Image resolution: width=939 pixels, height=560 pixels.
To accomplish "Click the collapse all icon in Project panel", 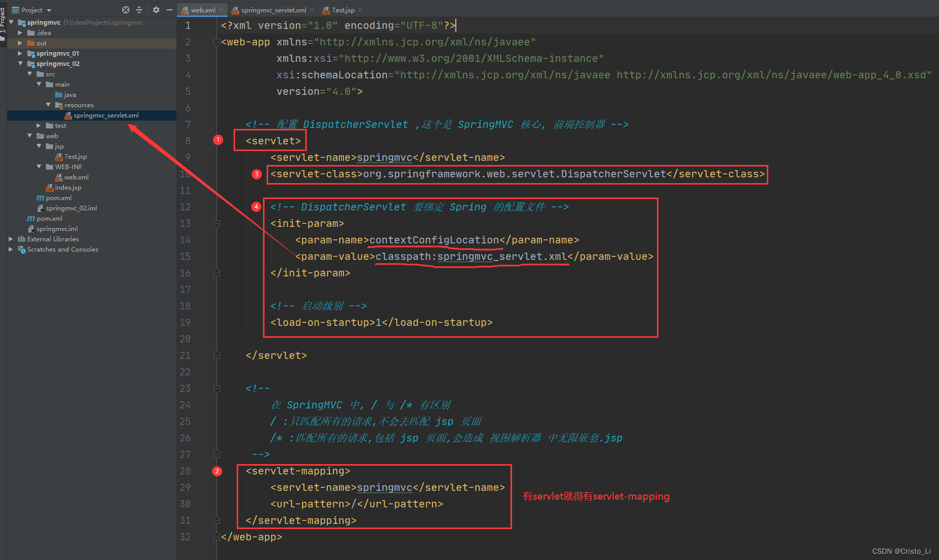I will (139, 10).
